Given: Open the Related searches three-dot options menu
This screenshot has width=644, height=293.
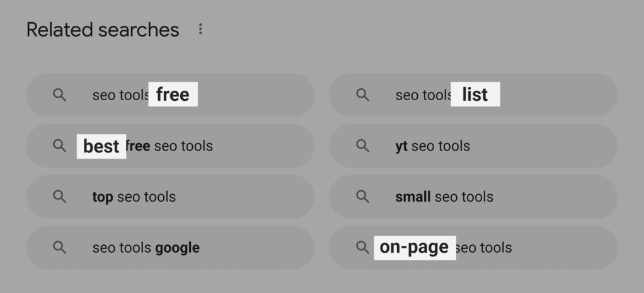Looking at the screenshot, I should 200,29.
